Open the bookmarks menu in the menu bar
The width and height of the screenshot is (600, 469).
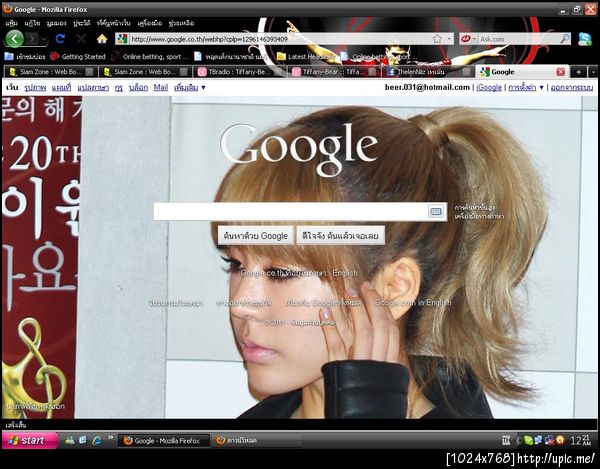point(114,23)
